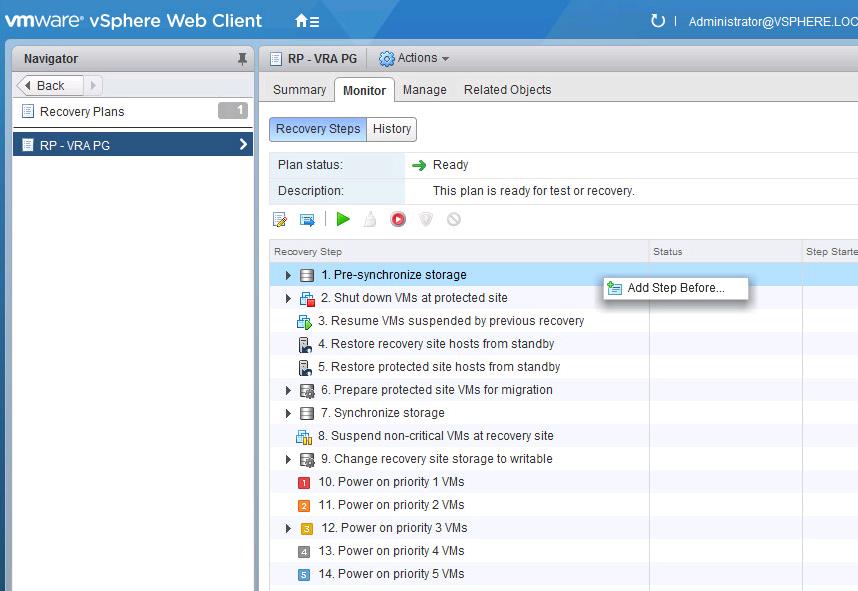The image size is (858, 591).
Task: Click the Navigator forward arrow button
Action: click(93, 86)
